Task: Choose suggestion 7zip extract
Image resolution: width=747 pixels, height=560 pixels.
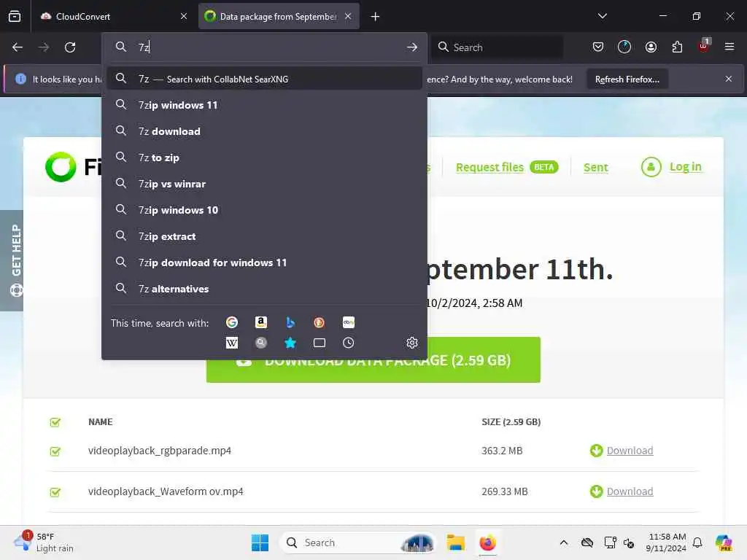Action: coord(264,236)
